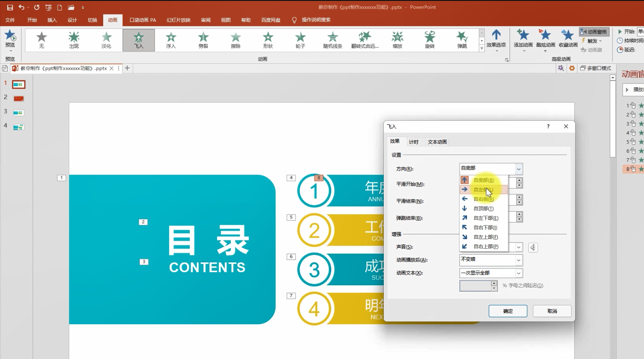The height and width of the screenshot is (359, 644).
Task: Open the 切换 transitions ribbon tab
Action: [92, 20]
